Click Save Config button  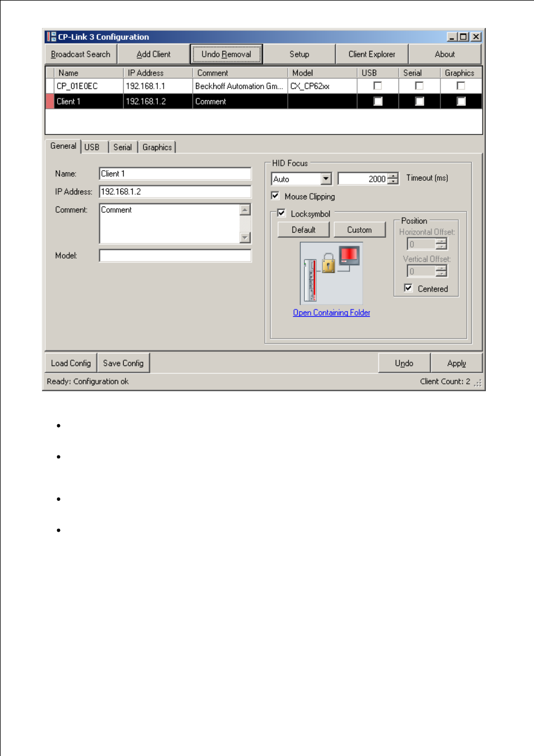123,363
